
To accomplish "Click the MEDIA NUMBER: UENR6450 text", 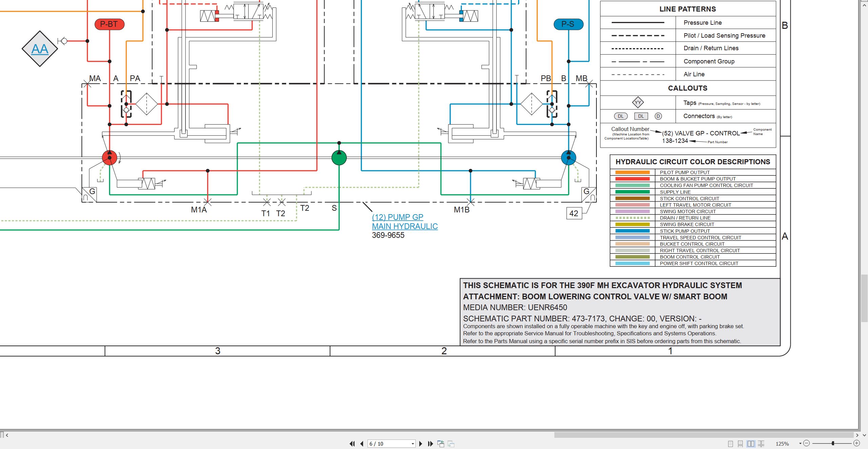I will (x=515, y=307).
